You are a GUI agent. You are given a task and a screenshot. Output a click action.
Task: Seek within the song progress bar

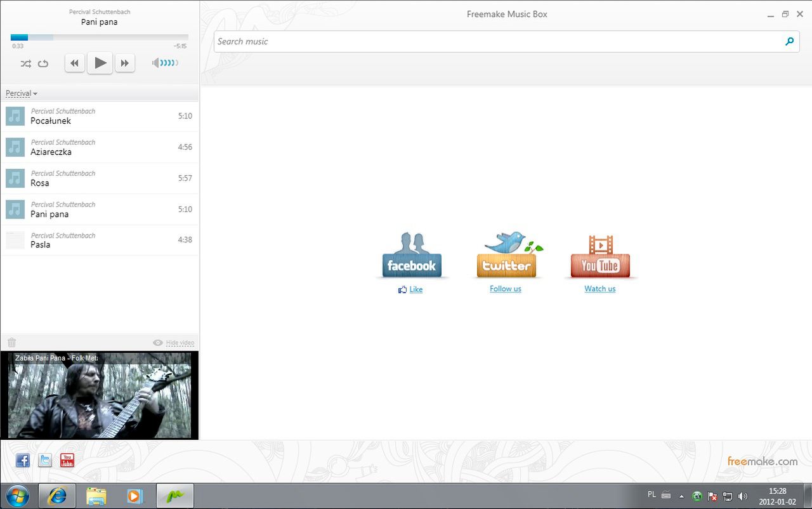click(100, 37)
